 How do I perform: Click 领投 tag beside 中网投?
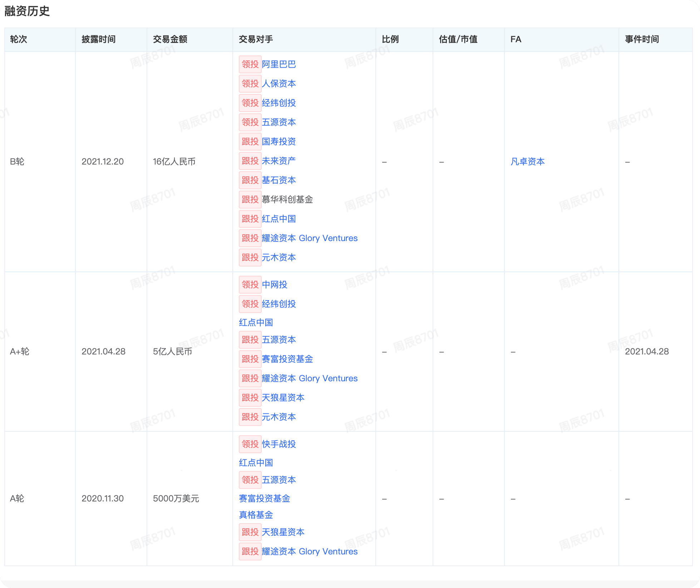(x=250, y=285)
